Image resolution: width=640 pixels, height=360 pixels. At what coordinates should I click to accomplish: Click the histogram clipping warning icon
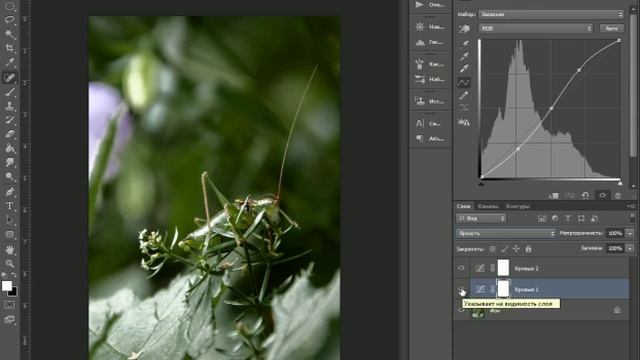click(x=464, y=122)
